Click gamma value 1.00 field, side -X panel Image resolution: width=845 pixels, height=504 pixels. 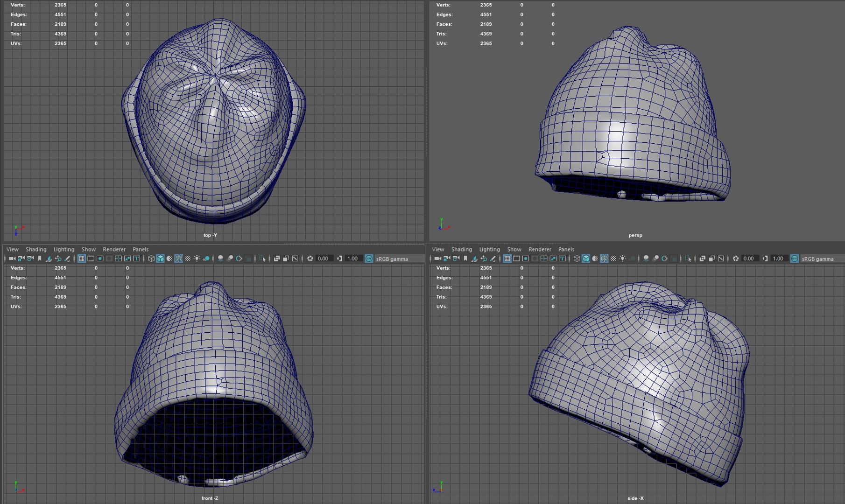click(x=779, y=259)
